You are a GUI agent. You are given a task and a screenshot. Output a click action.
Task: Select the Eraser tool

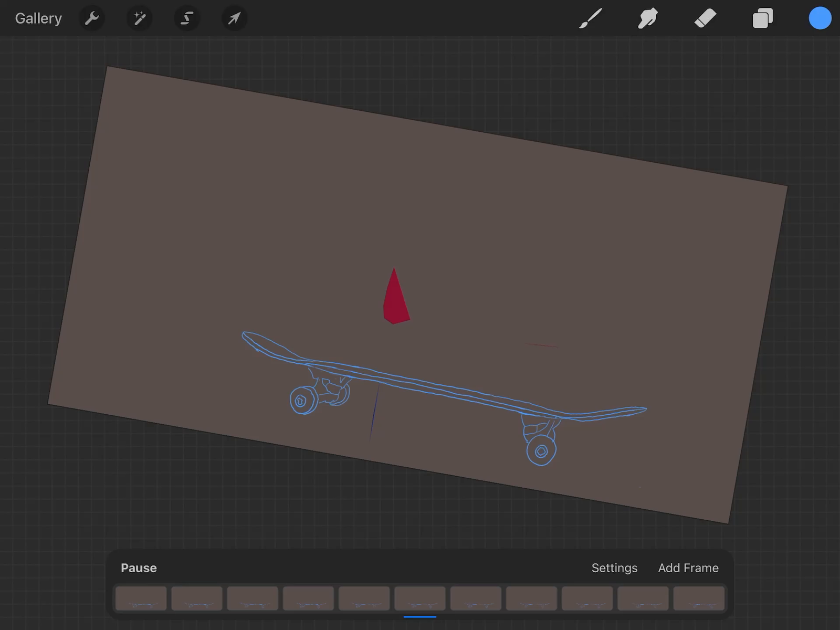click(x=706, y=18)
